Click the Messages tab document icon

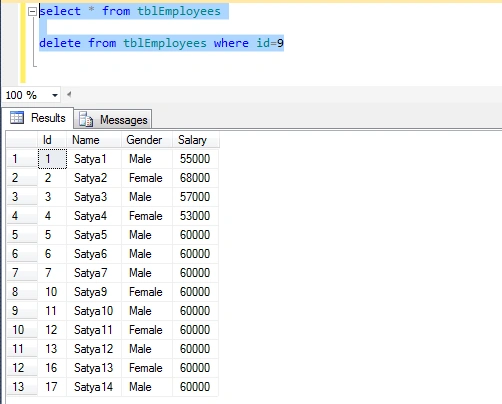coord(86,119)
